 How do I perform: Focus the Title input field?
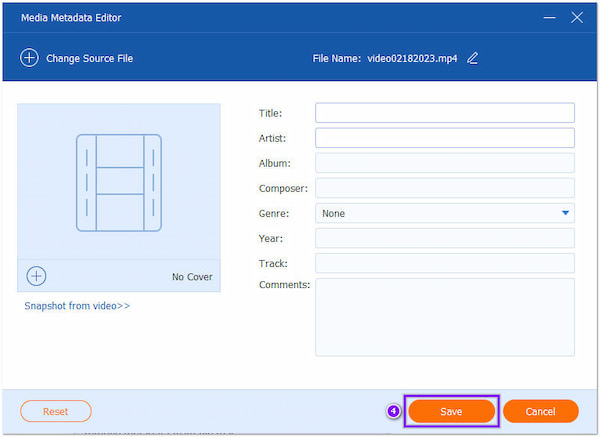click(x=445, y=113)
